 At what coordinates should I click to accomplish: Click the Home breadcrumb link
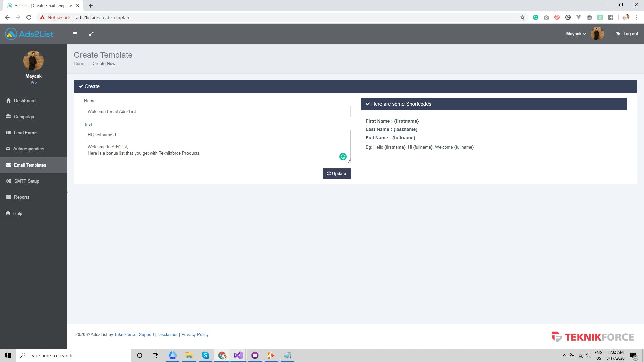79,63
